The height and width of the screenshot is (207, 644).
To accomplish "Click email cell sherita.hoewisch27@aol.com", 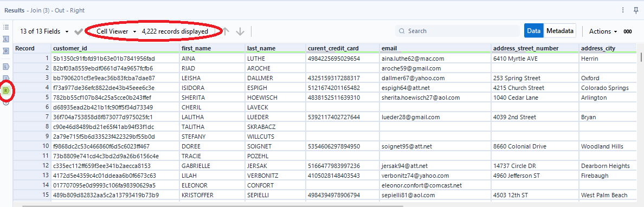I will click(435, 98).
